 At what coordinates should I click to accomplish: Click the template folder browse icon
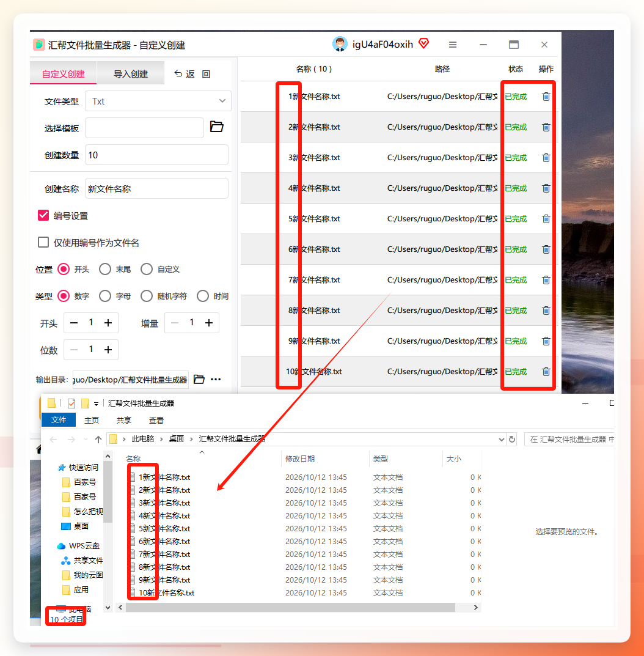(x=217, y=127)
